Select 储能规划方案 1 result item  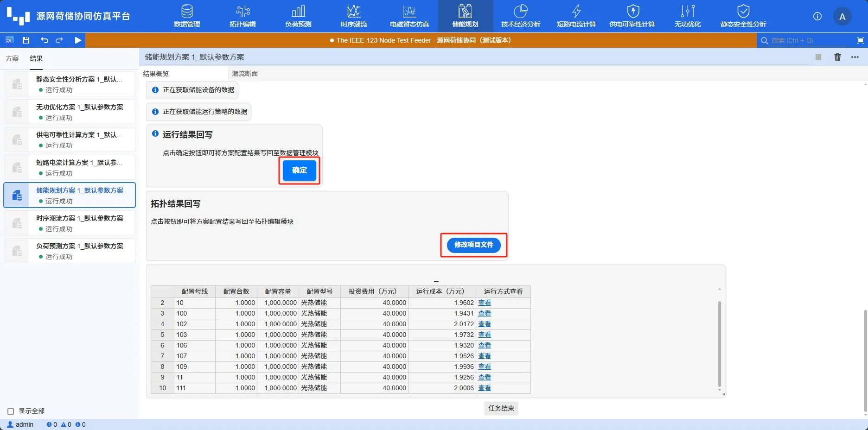(70, 195)
